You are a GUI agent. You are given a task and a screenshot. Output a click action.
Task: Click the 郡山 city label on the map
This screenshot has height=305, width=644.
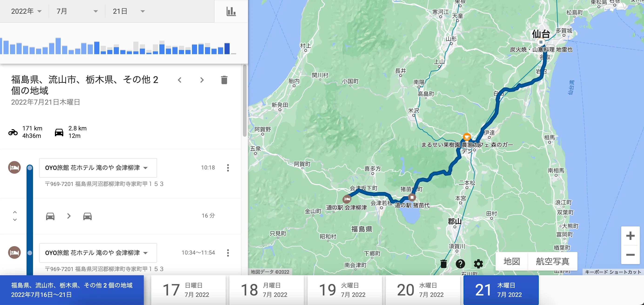click(x=455, y=221)
